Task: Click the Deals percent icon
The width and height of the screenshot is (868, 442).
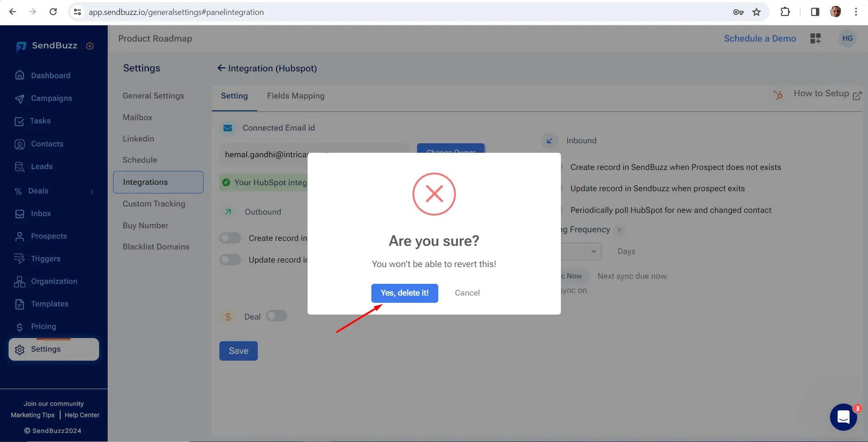Action: tap(18, 191)
